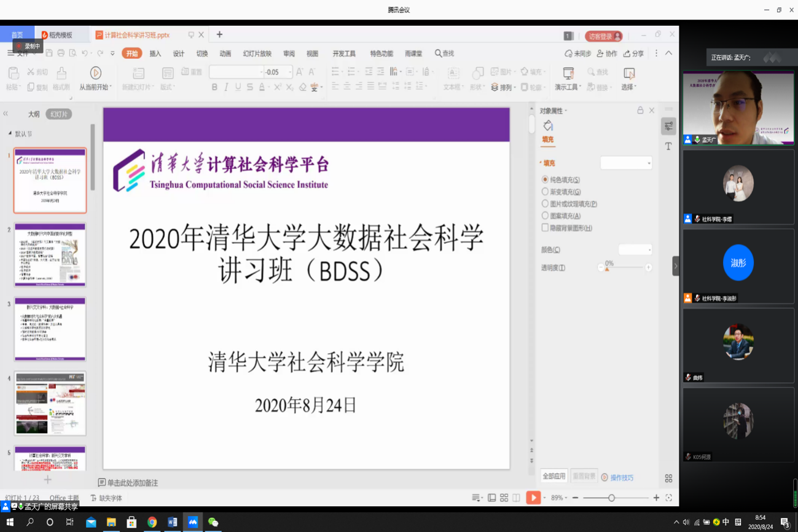798x532 pixels.
Task: Click the 全部应用 (Apply All) button
Action: [555, 477]
